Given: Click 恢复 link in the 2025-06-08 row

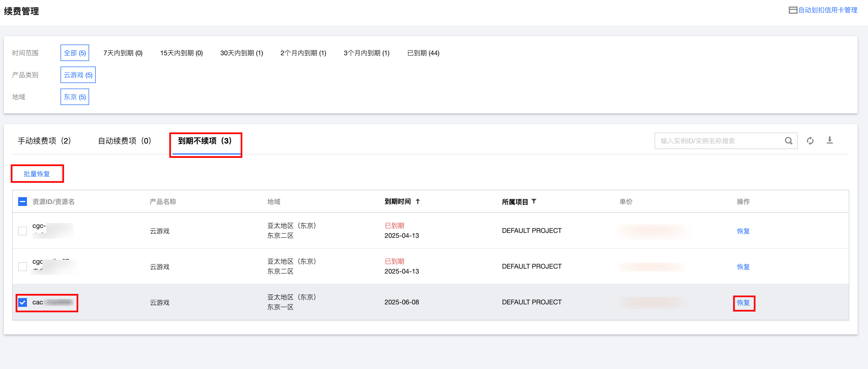Looking at the screenshot, I should [743, 303].
